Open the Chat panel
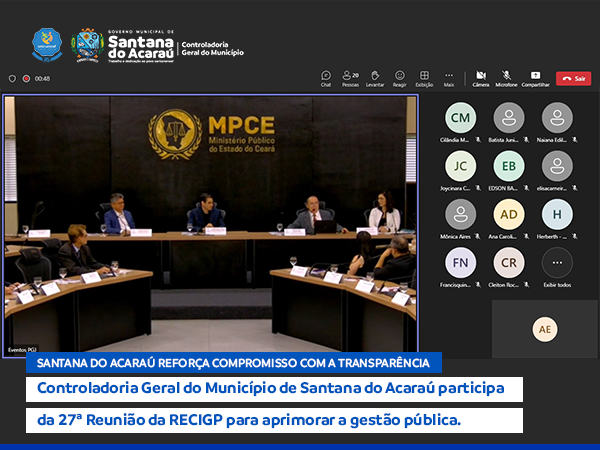The height and width of the screenshot is (450, 600). click(x=326, y=78)
